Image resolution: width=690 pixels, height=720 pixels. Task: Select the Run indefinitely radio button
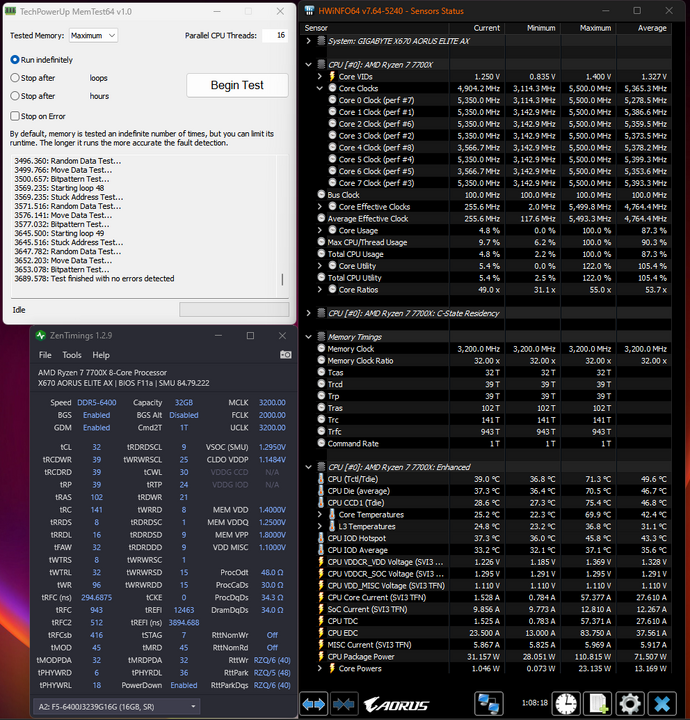(x=15, y=60)
